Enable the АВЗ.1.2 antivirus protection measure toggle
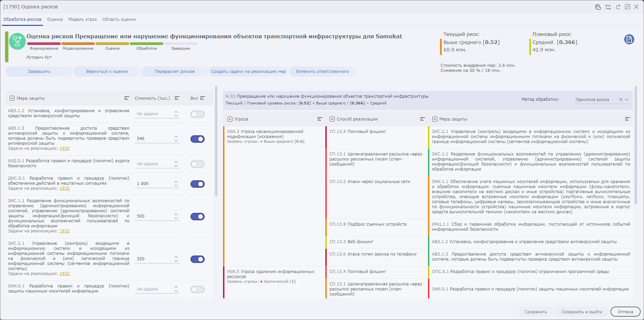 (x=197, y=114)
